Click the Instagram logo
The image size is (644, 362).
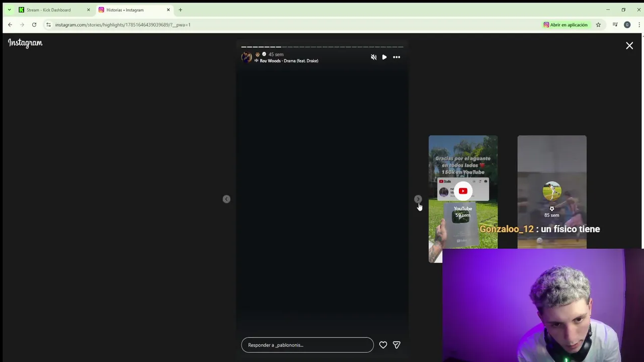point(25,43)
